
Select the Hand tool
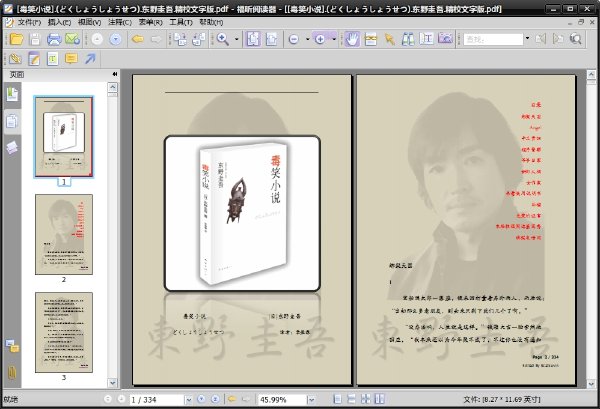[352, 39]
